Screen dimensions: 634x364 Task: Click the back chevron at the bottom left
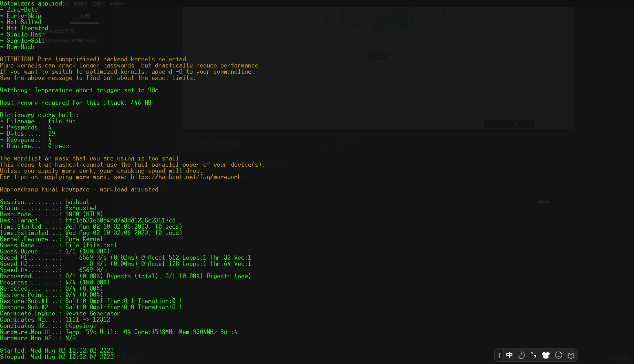click(x=124, y=358)
